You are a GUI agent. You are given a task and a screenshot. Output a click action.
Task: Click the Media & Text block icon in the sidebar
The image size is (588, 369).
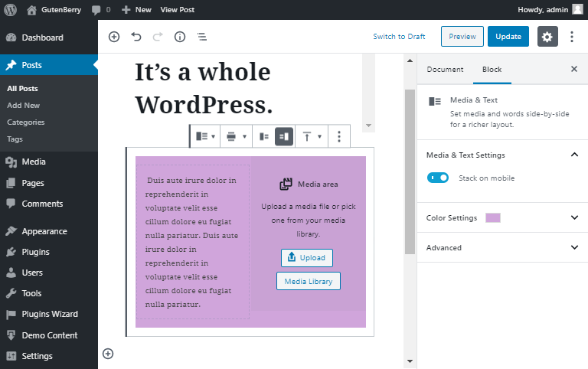click(x=435, y=101)
